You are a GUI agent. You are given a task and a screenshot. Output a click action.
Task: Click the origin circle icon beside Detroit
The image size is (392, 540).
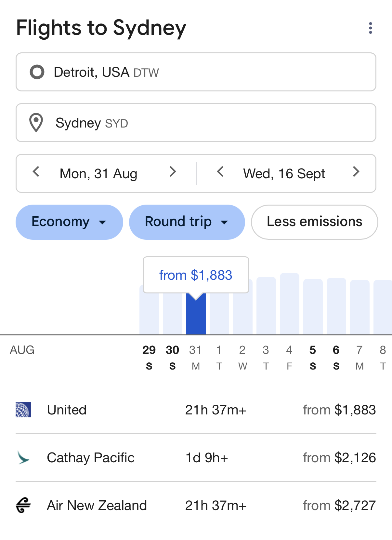pyautogui.click(x=37, y=72)
